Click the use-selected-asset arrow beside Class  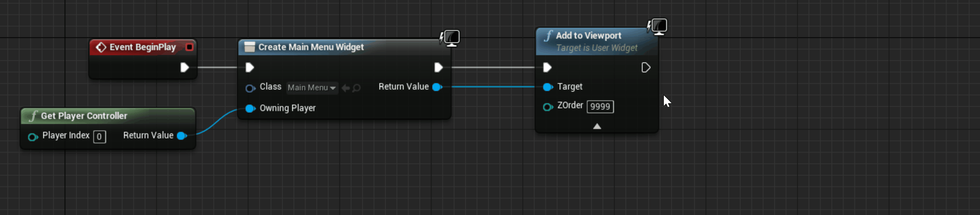pos(346,88)
